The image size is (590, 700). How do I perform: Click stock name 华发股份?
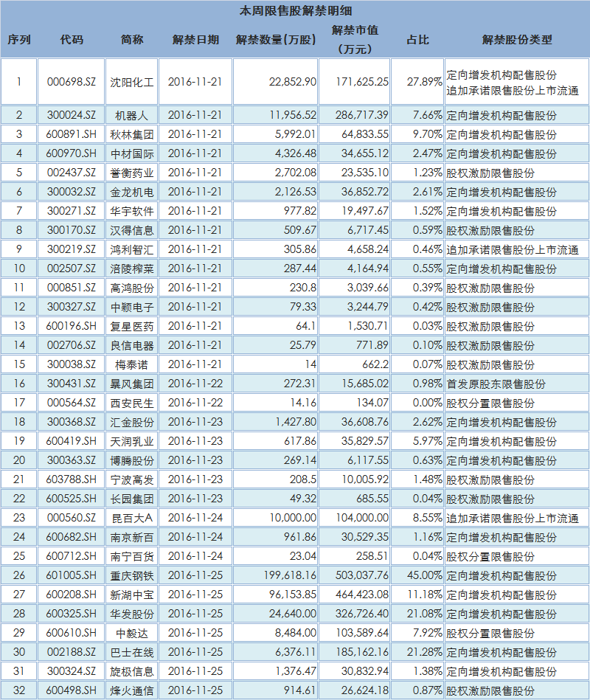[132, 614]
